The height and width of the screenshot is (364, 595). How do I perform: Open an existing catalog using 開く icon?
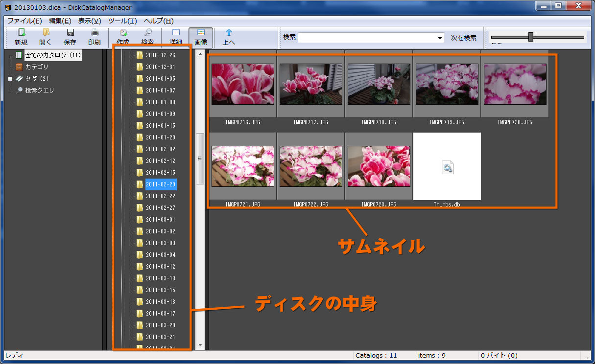click(x=45, y=37)
